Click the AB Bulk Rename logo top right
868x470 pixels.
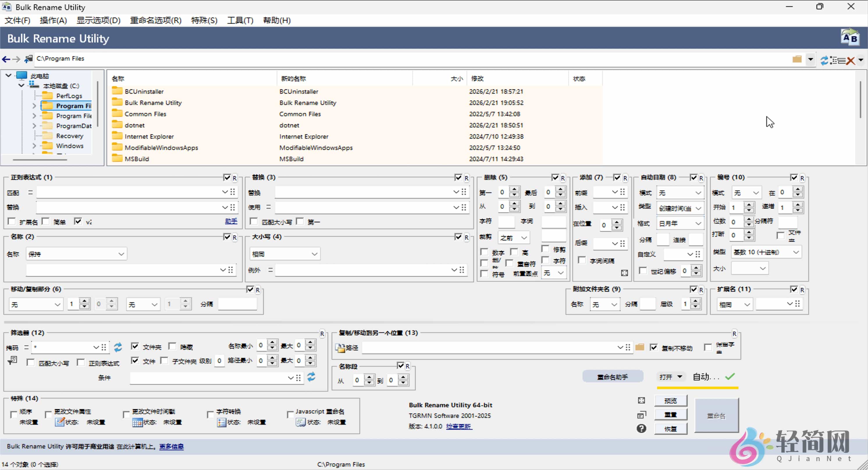851,38
